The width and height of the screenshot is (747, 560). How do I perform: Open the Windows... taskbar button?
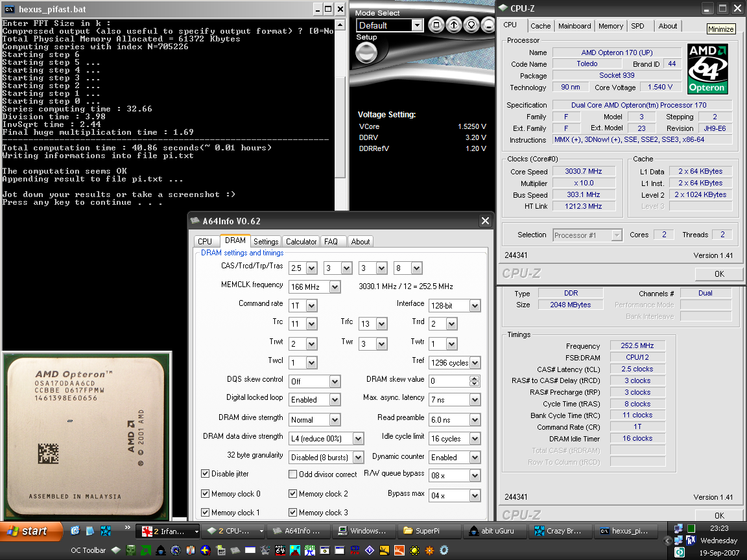pyautogui.click(x=364, y=531)
